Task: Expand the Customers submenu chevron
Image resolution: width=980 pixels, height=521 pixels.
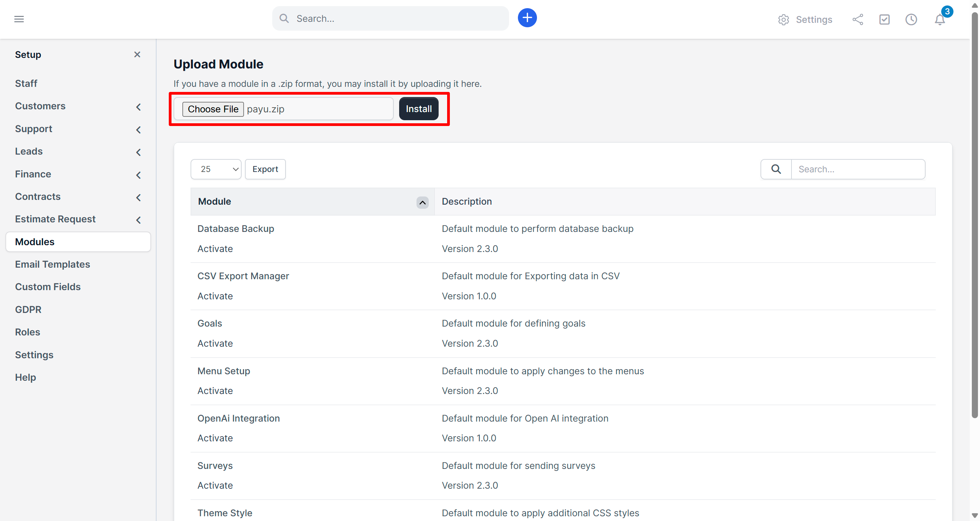Action: (138, 107)
